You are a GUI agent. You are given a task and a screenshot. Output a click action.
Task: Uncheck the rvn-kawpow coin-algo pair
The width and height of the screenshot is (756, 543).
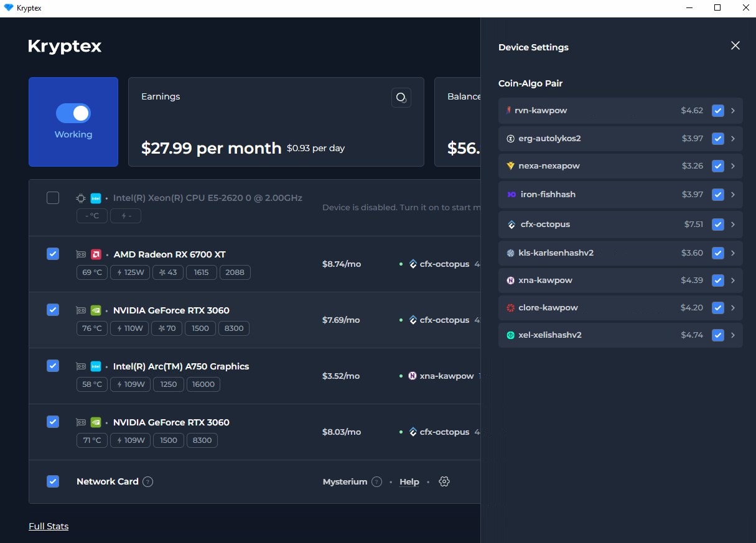[718, 111]
